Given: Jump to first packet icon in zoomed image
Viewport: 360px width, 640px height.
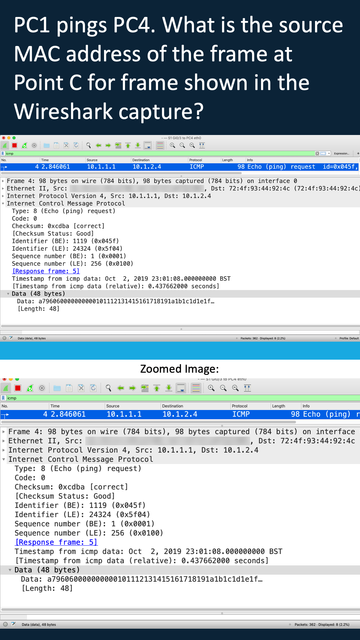Looking at the screenshot, I should click(156, 388).
